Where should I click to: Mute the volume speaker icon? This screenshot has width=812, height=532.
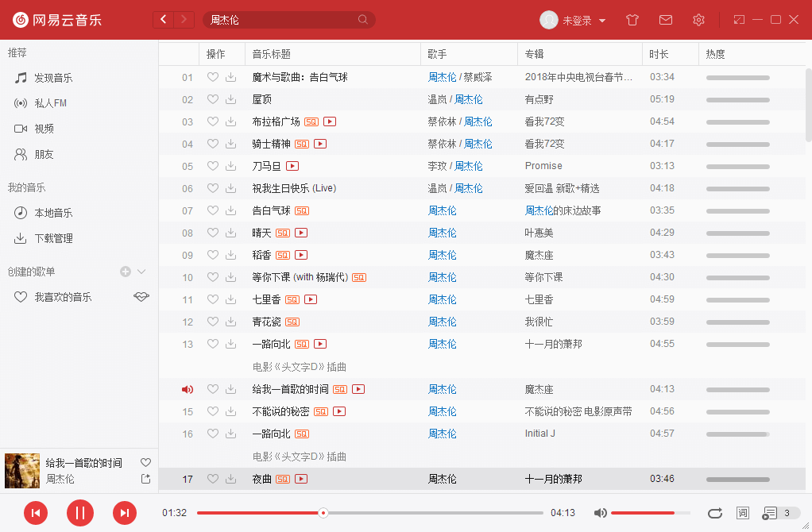pyautogui.click(x=600, y=513)
